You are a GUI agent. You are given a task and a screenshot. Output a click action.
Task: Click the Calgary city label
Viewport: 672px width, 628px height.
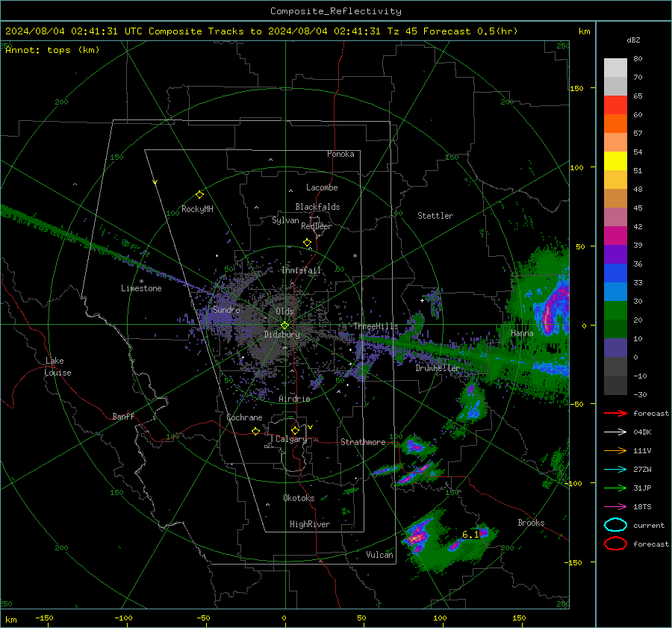pos(291,439)
